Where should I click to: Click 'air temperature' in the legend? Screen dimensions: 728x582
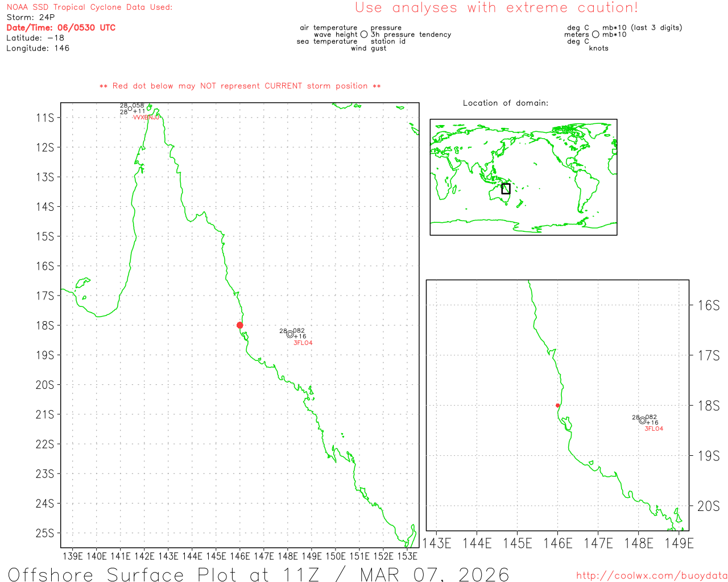click(329, 28)
